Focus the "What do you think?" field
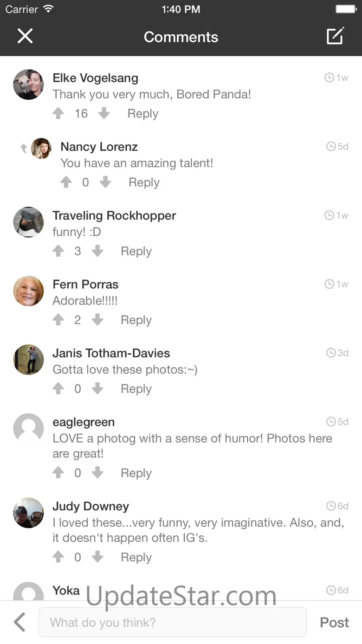 click(173, 622)
